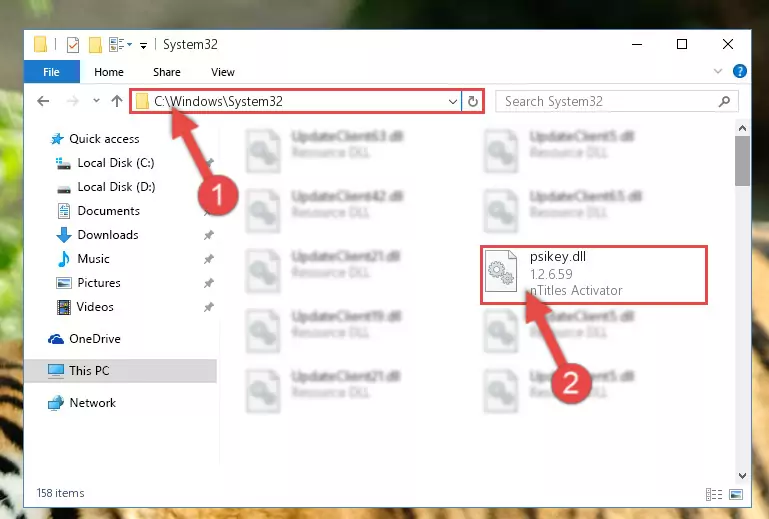This screenshot has height=519, width=769.
Task: Click version 1.2.6.59 under psikey.dll
Action: point(551,274)
